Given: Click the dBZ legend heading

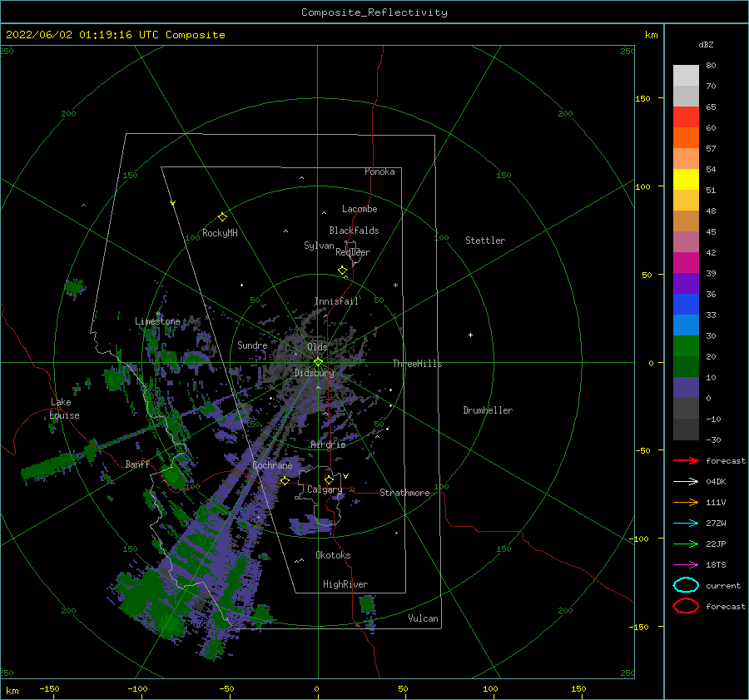Looking at the screenshot, I should (706, 44).
